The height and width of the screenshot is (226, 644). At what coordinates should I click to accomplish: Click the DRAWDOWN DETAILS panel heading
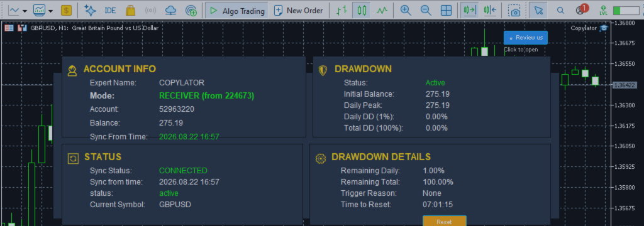[x=381, y=157]
